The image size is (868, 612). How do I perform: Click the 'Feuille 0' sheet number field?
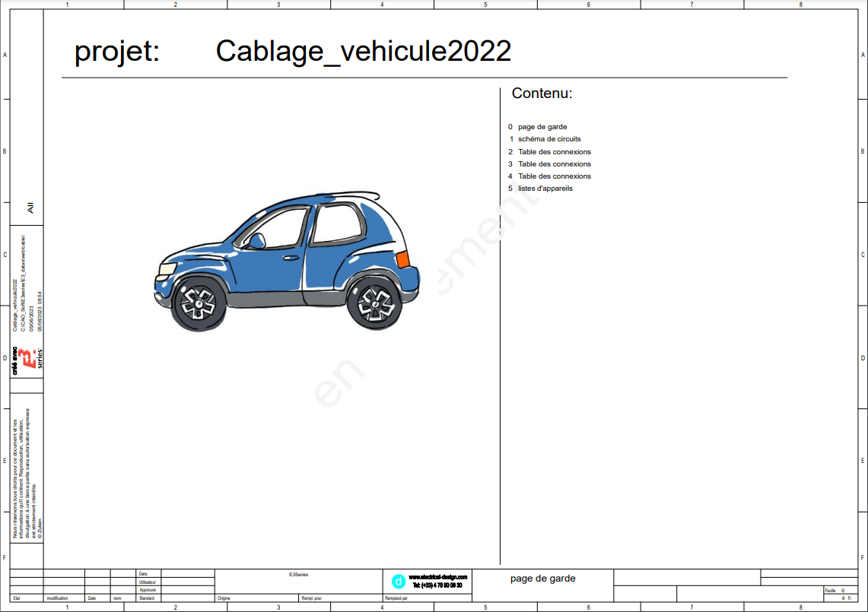coord(835,591)
